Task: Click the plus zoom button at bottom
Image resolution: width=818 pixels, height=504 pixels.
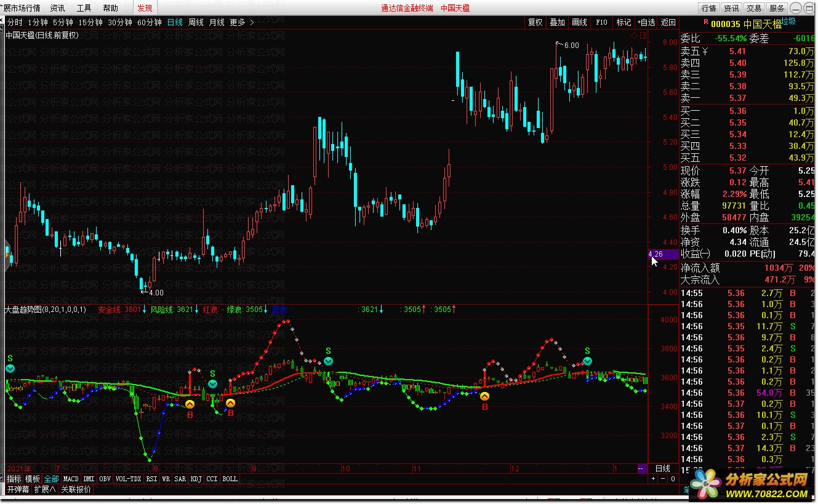Action: [653, 479]
